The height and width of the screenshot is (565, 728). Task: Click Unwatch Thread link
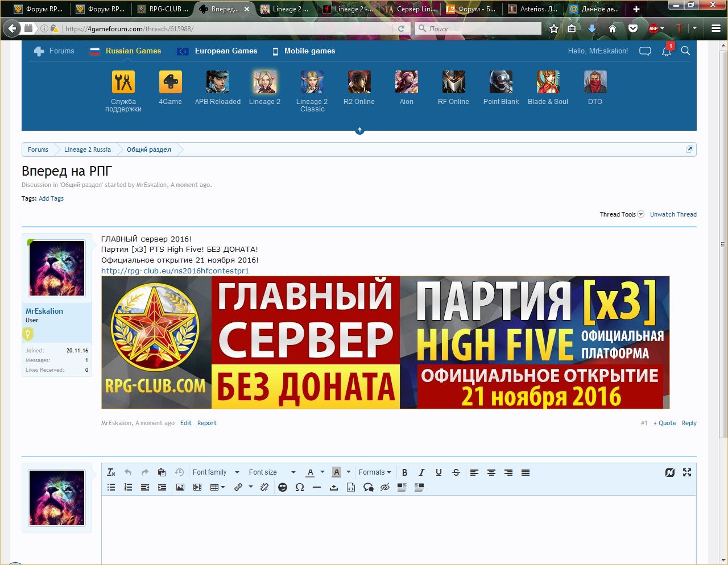point(673,214)
